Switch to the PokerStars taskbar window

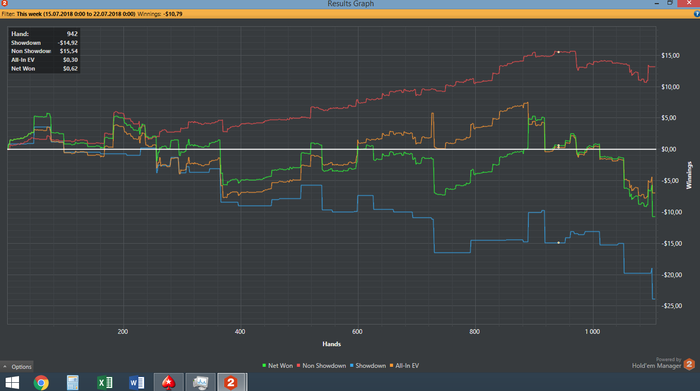coord(168,383)
